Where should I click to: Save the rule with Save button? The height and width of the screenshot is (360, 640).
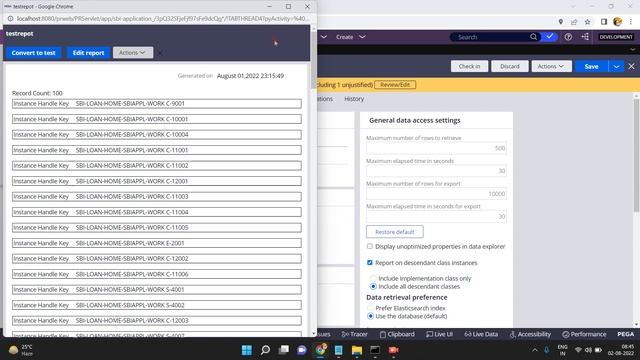(591, 66)
